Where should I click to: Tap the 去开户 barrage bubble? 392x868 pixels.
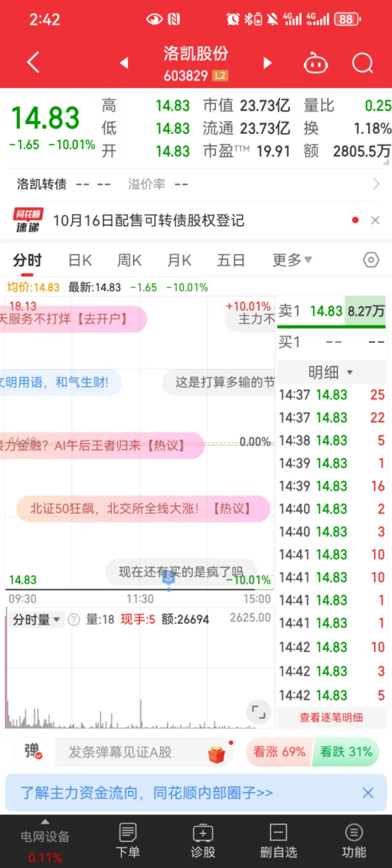point(73,319)
